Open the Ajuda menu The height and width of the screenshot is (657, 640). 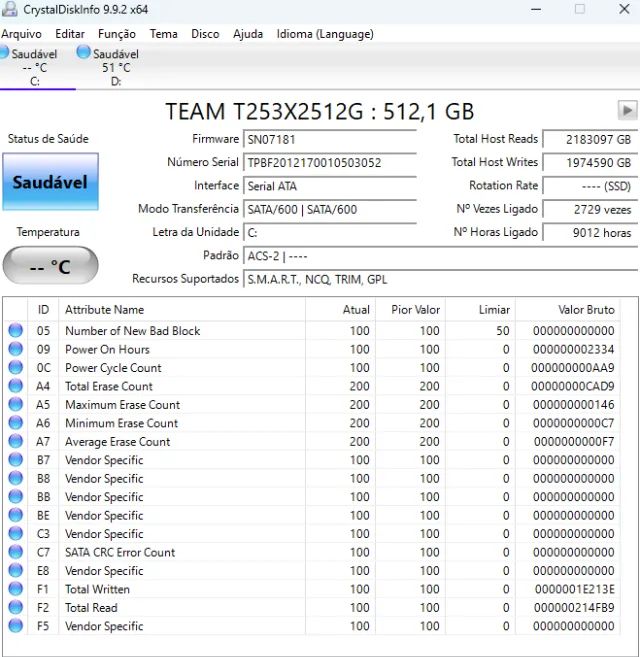248,34
